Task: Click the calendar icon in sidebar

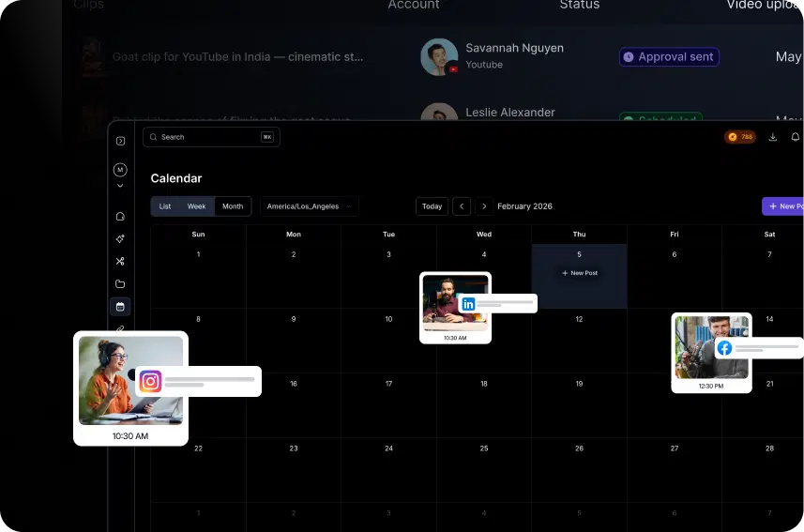Action: pyautogui.click(x=120, y=306)
